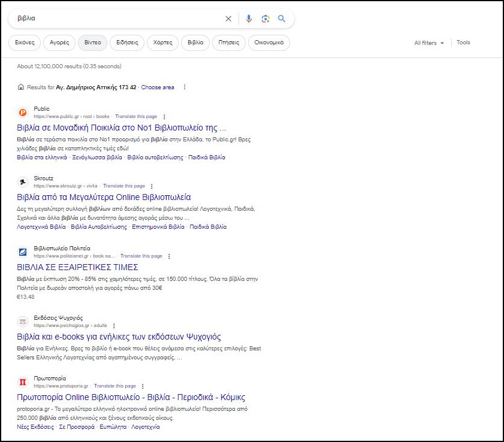Image resolution: width=504 pixels, height=442 pixels.
Task: Open sitelink Λογοτεχνικά Βιβλία
Action: 41,227
